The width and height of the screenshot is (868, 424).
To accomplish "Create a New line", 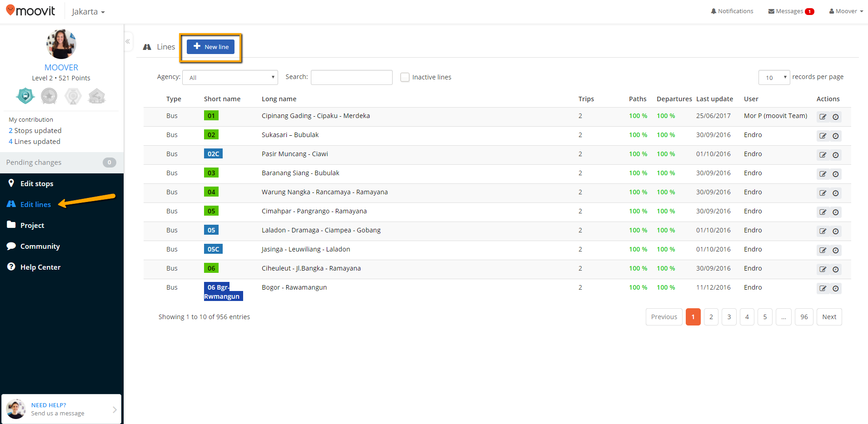I will [x=210, y=47].
